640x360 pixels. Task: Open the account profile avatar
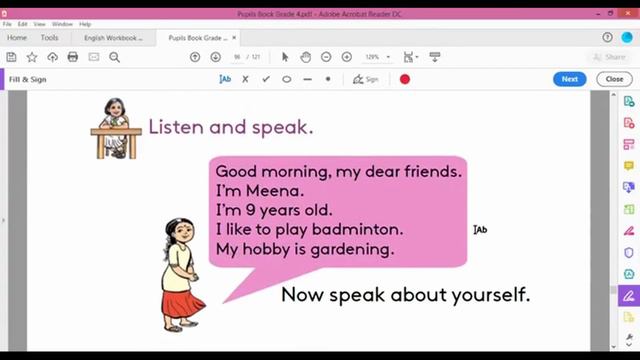pyautogui.click(x=627, y=38)
